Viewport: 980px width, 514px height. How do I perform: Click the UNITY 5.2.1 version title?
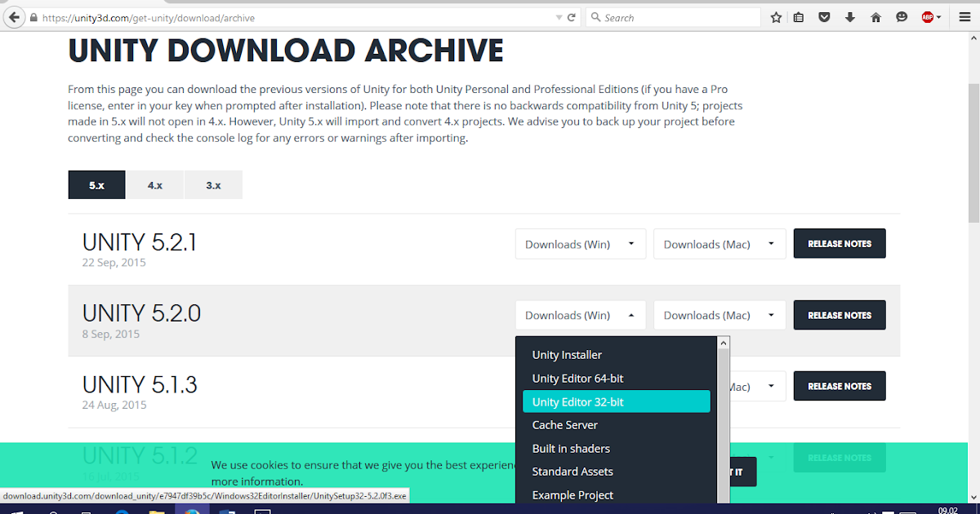[139, 242]
